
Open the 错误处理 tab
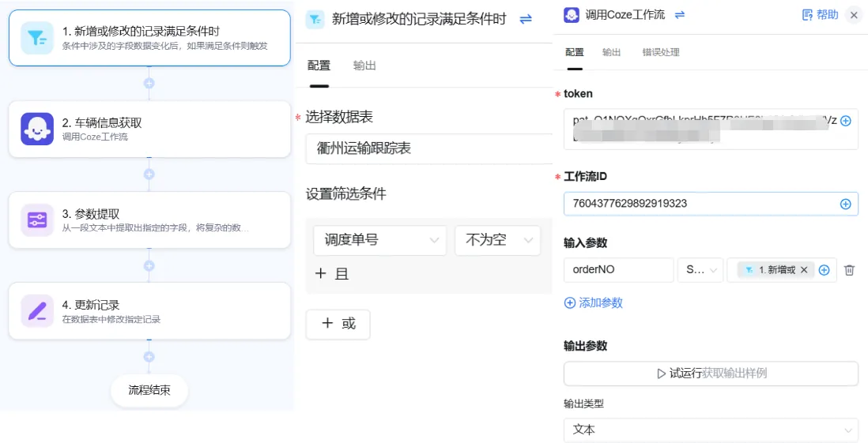click(x=661, y=53)
